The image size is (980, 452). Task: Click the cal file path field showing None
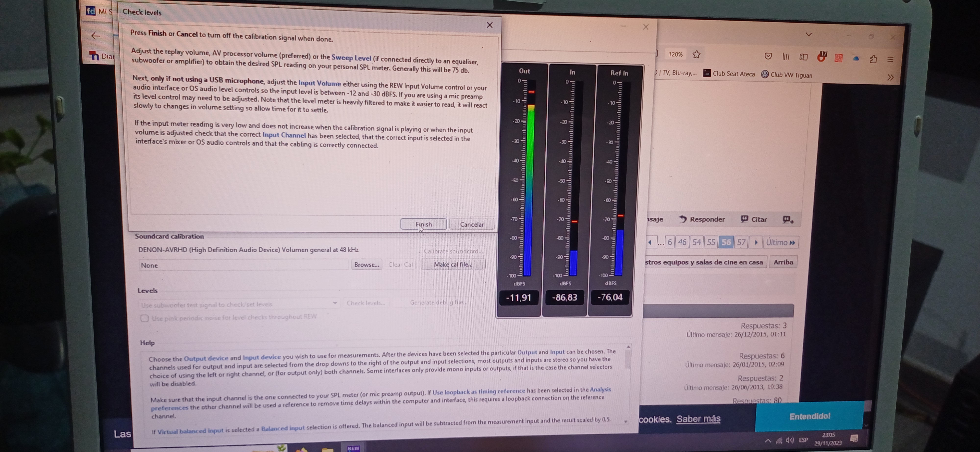(243, 265)
